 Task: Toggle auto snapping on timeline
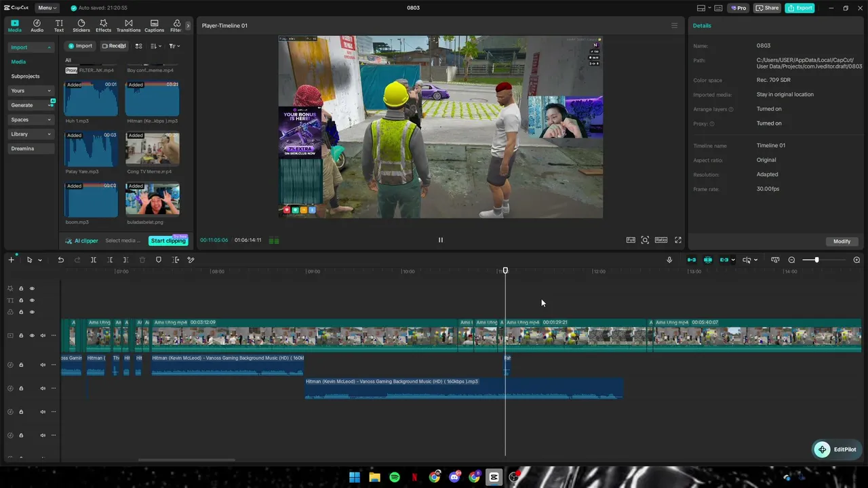pos(708,260)
